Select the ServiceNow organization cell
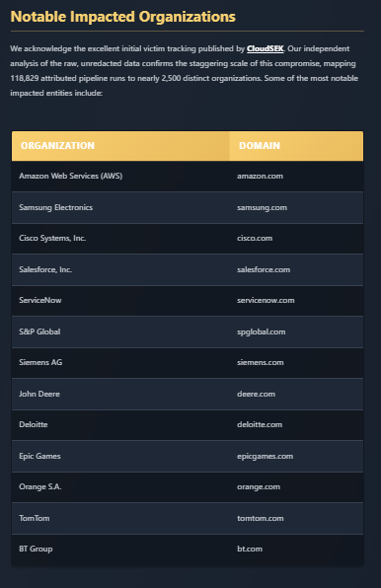The image size is (381, 588). click(120, 300)
